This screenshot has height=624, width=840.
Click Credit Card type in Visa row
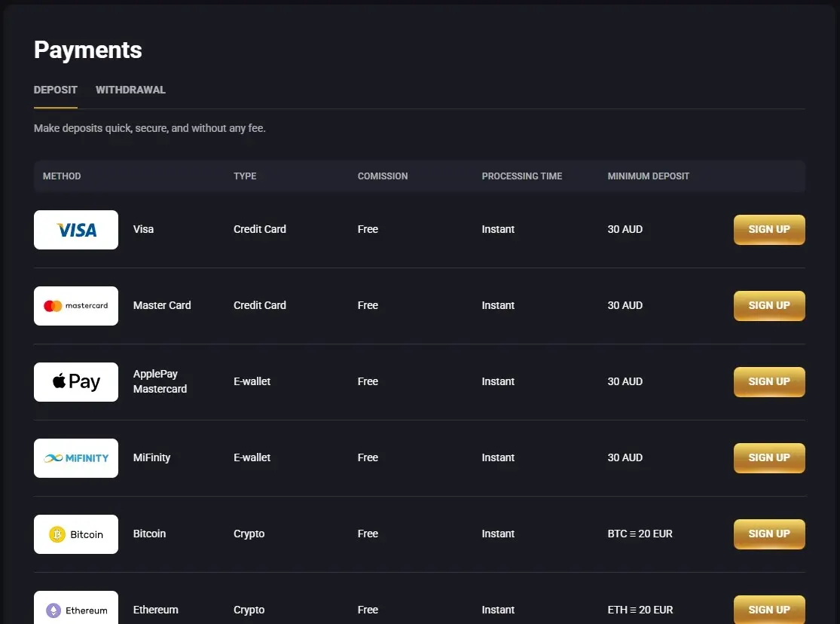(x=260, y=229)
